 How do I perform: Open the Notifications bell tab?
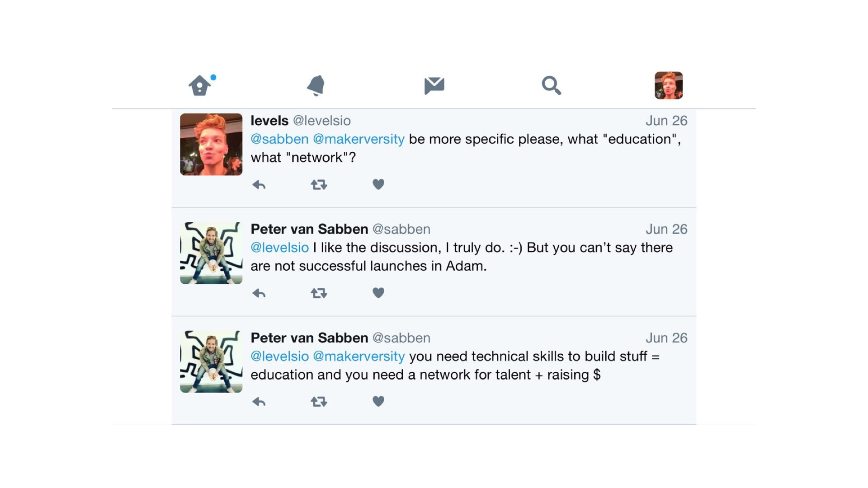pos(316,85)
